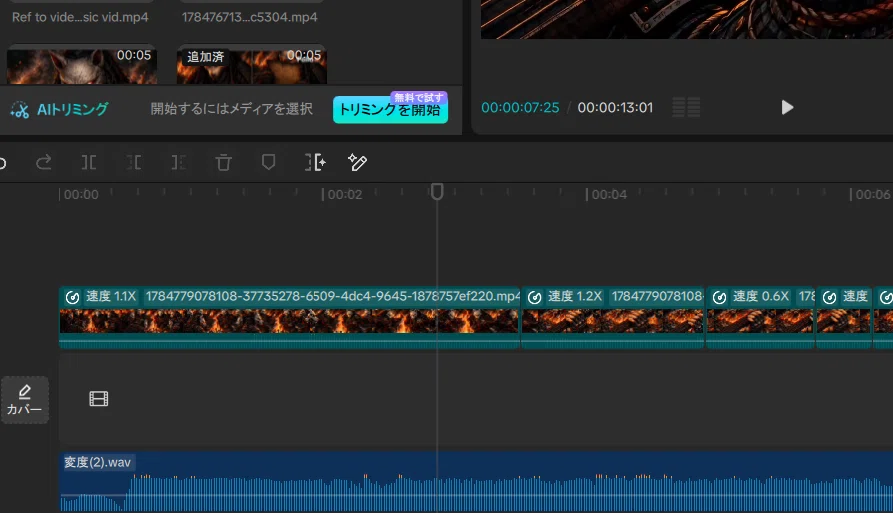Click the AIトリミング label
This screenshot has height=513, width=893.
click(x=72, y=109)
